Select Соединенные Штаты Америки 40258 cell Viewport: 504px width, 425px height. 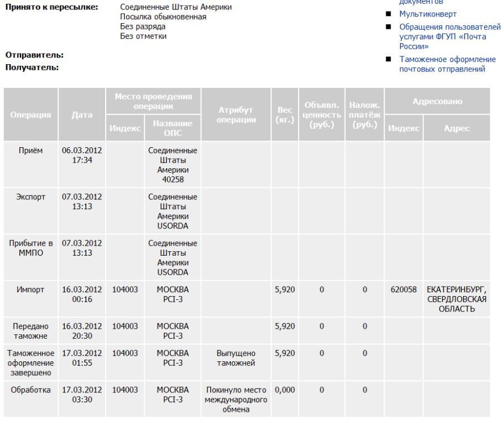(173, 164)
